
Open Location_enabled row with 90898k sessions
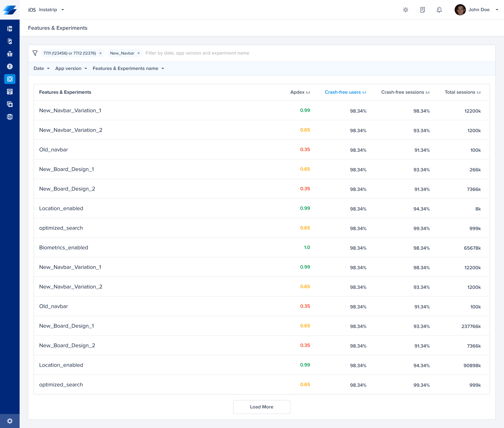coord(262,365)
